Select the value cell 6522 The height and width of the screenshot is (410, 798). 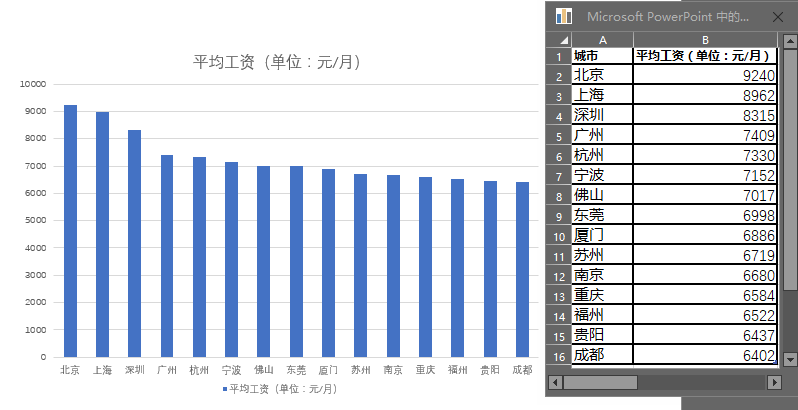(705, 315)
